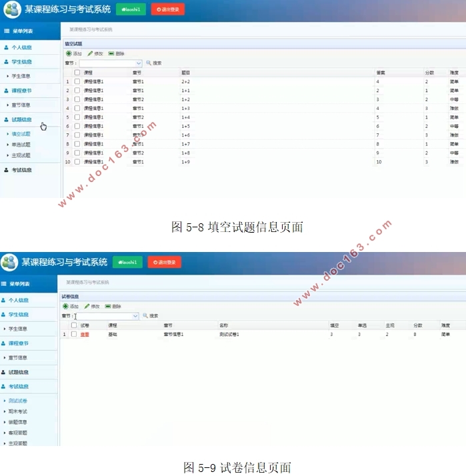Click 删除 icon in the 填空试题 toolbar
This screenshot has height=476, width=466.
pyautogui.click(x=111, y=53)
